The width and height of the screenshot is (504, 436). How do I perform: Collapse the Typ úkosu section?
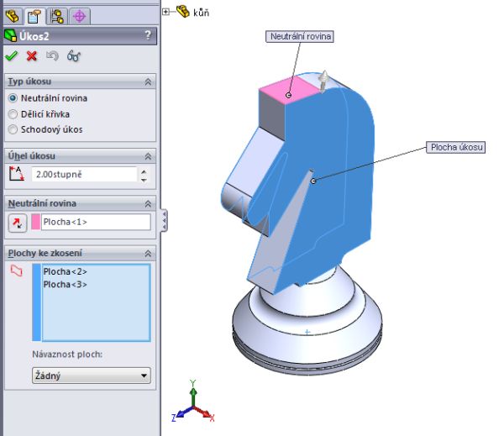[x=148, y=81]
